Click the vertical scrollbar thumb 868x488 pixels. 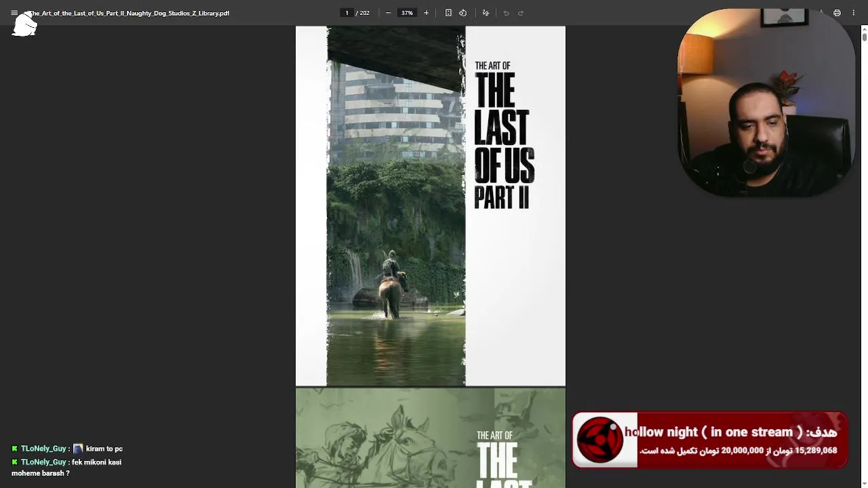pos(864,37)
